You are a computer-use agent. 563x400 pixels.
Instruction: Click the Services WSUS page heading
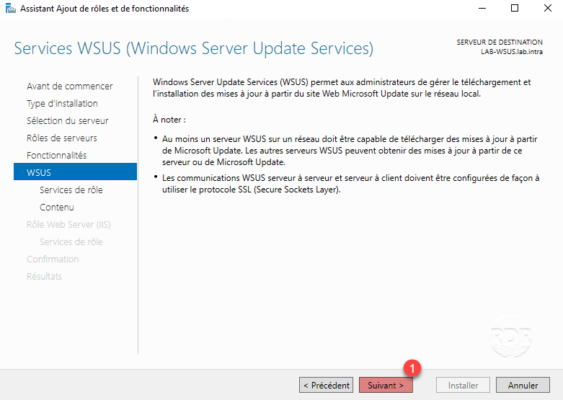(194, 48)
